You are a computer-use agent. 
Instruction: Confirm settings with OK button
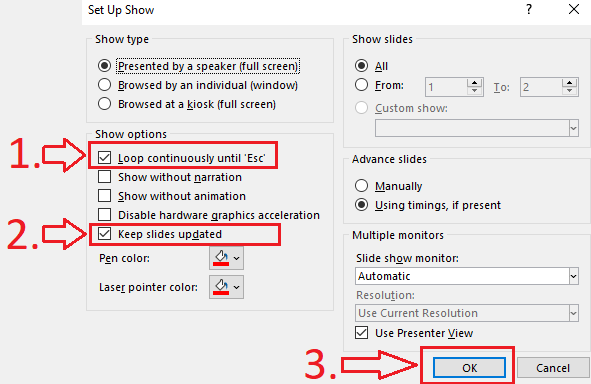pos(469,367)
